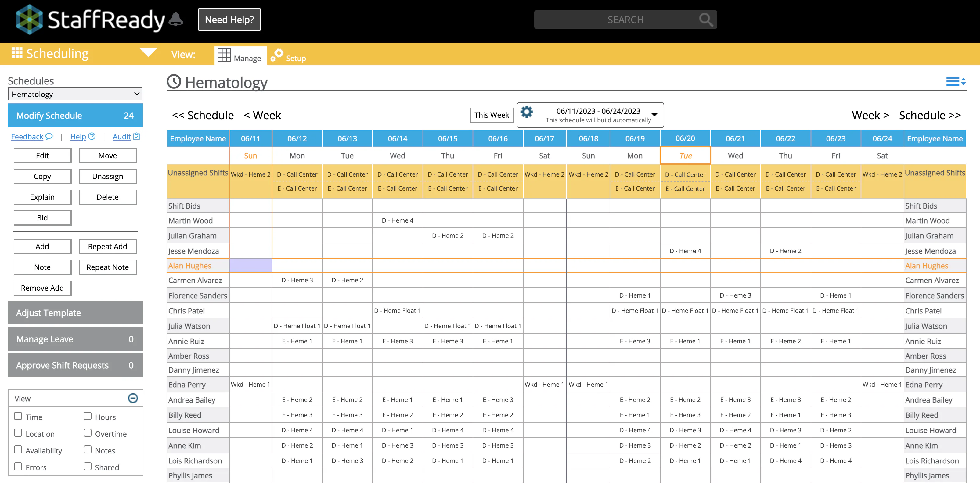Click the Repeat Add button
The image size is (980, 483).
108,246
